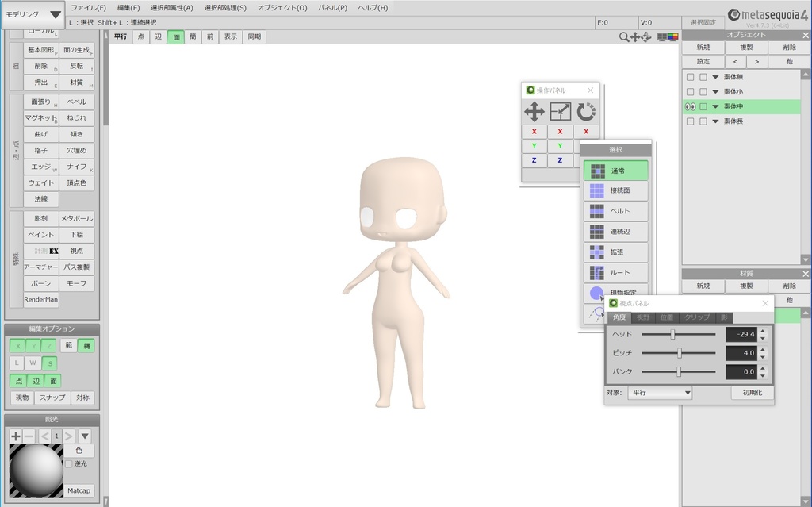Collapse the 素体無 object tree arrow

coord(716,77)
